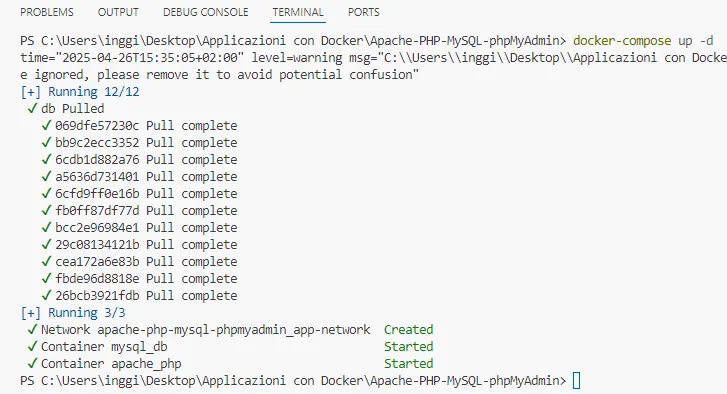The width and height of the screenshot is (727, 394).
Task: Click the green Created status text
Action: (x=408, y=330)
